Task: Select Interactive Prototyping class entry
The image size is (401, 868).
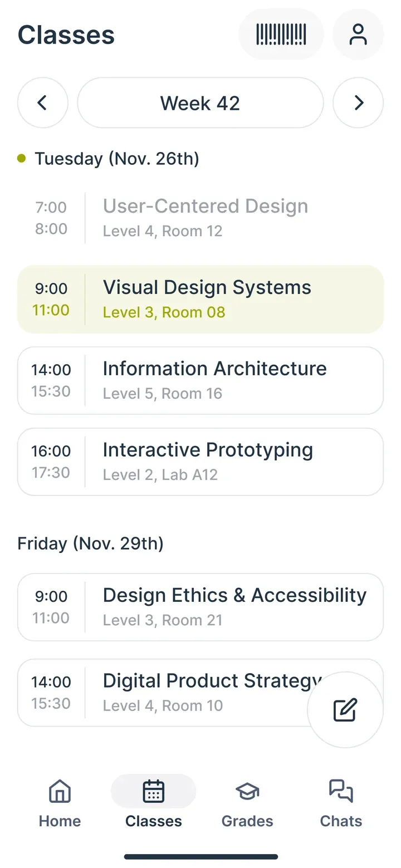Action: pos(200,462)
